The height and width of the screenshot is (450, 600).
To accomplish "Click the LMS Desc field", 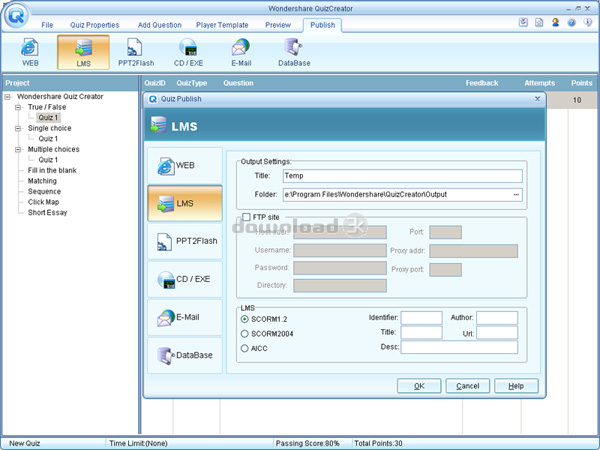I will [459, 347].
